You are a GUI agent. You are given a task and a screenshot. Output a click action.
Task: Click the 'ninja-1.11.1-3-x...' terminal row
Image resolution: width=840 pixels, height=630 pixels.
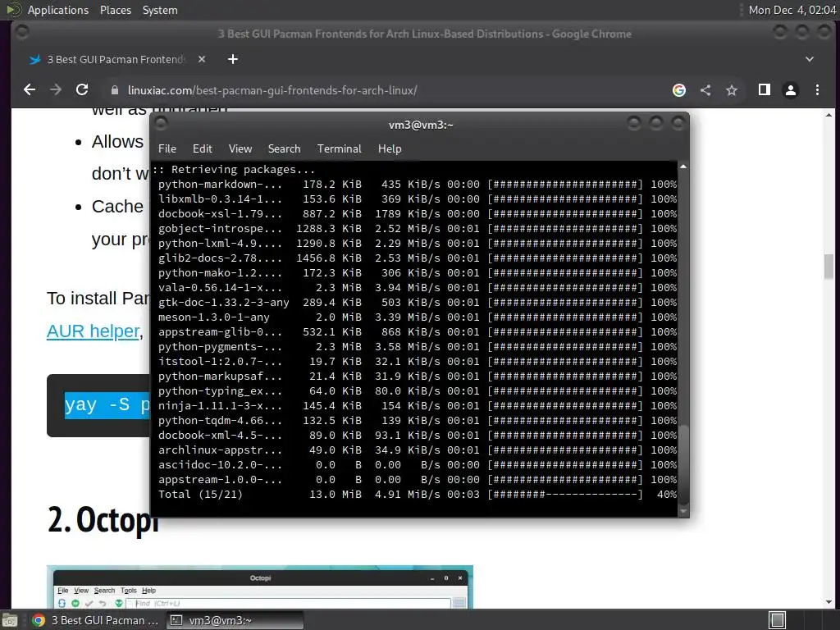coord(418,406)
